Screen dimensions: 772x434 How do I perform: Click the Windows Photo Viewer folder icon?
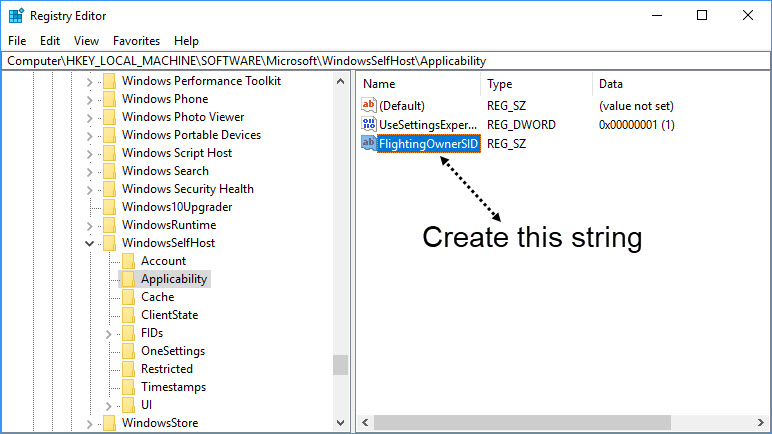(110, 117)
